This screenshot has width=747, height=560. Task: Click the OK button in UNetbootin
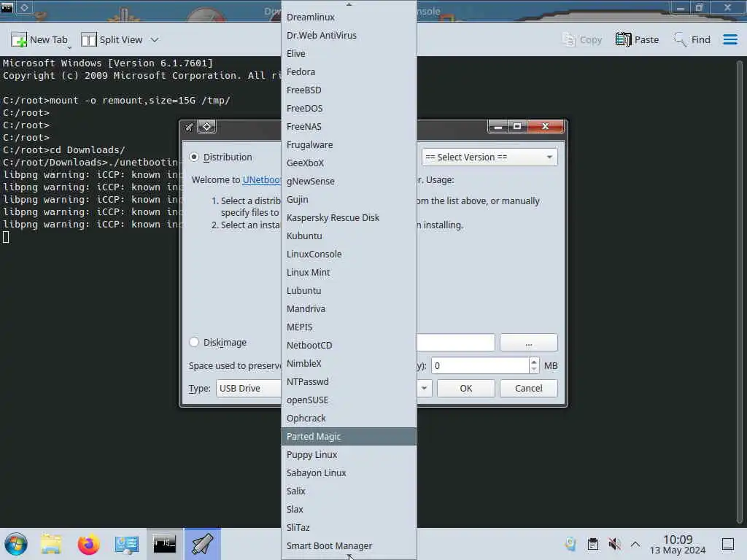coord(466,388)
